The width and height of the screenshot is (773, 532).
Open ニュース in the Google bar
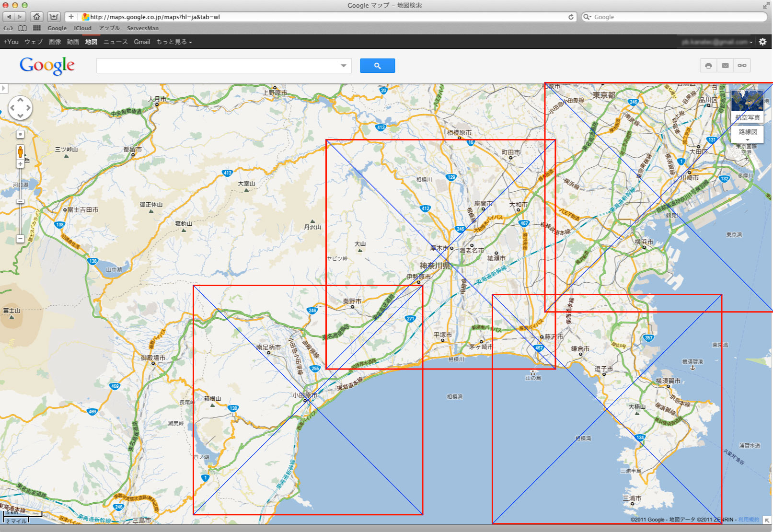(x=115, y=42)
